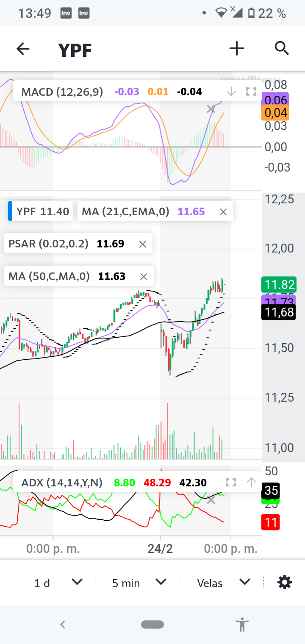Tap the battery status icon

tap(251, 13)
